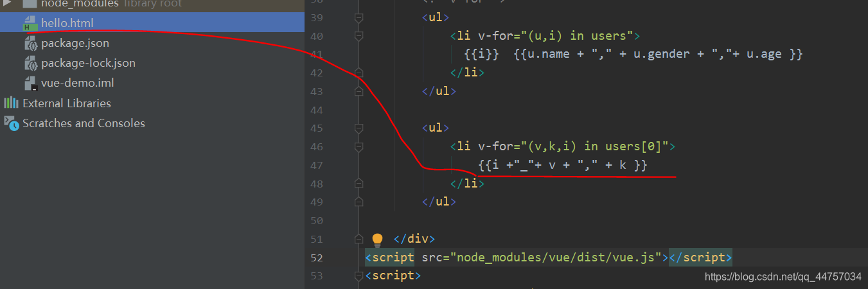Image resolution: width=868 pixels, height=289 pixels.
Task: Click the package-lock.json file icon
Action: (x=30, y=64)
